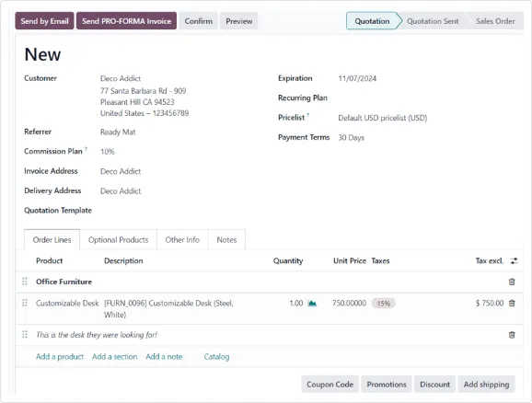Confirm the quotation
Image resolution: width=532 pixels, height=403 pixels.
[199, 21]
